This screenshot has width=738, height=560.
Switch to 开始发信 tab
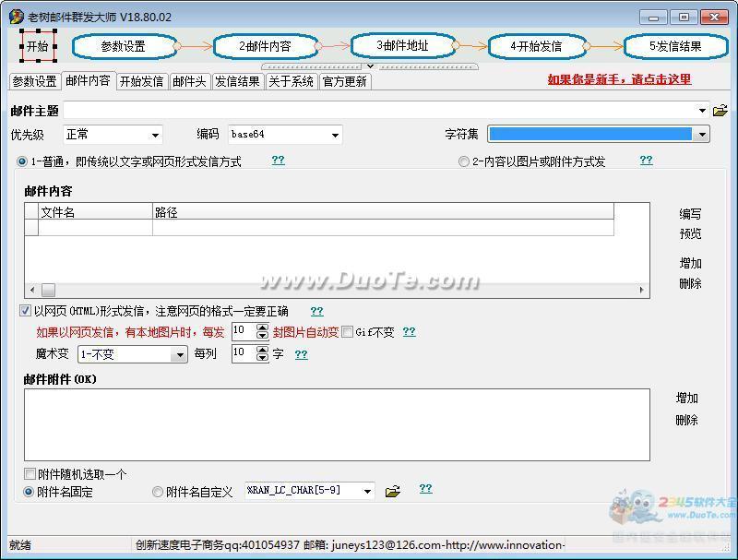point(142,81)
